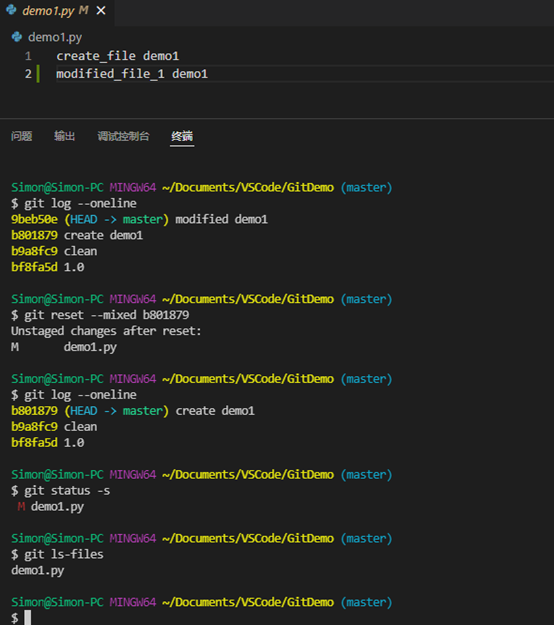Click line number 2 in the editor
This screenshot has height=625, width=554.
coord(28,74)
